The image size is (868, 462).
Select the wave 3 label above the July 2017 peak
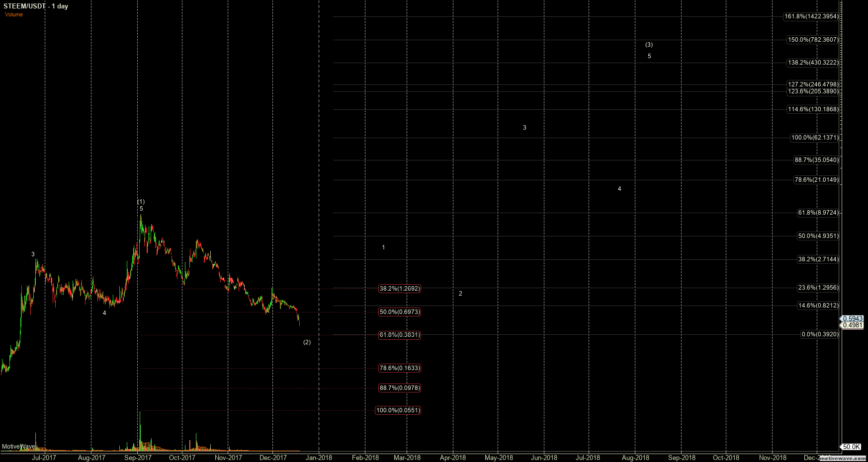[33, 254]
